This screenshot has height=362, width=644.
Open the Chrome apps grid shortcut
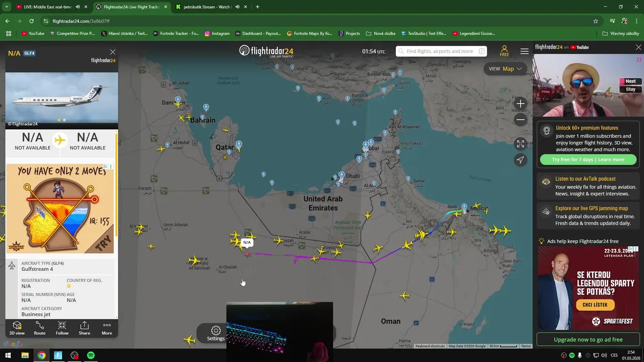click(9, 34)
